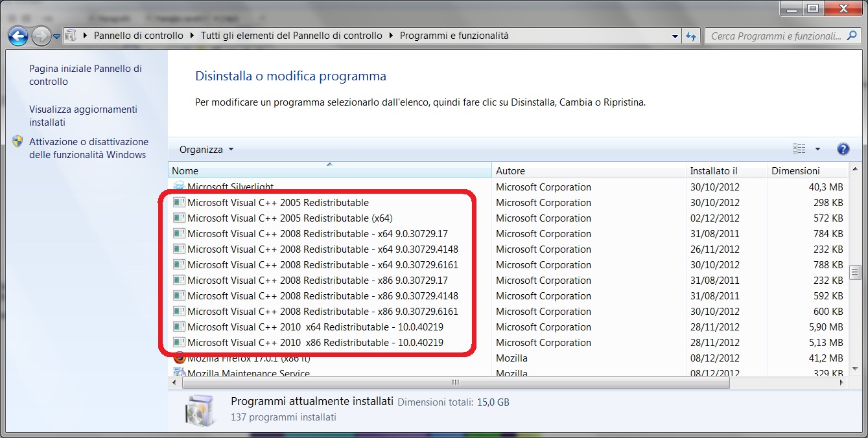
Task: Select the size value '600 KB'
Action: click(x=828, y=312)
